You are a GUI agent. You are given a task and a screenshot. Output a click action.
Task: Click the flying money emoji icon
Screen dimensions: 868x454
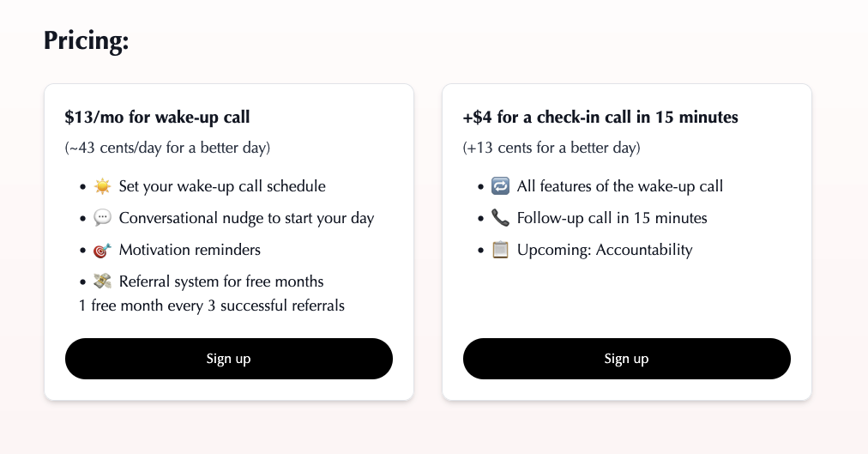[103, 281]
